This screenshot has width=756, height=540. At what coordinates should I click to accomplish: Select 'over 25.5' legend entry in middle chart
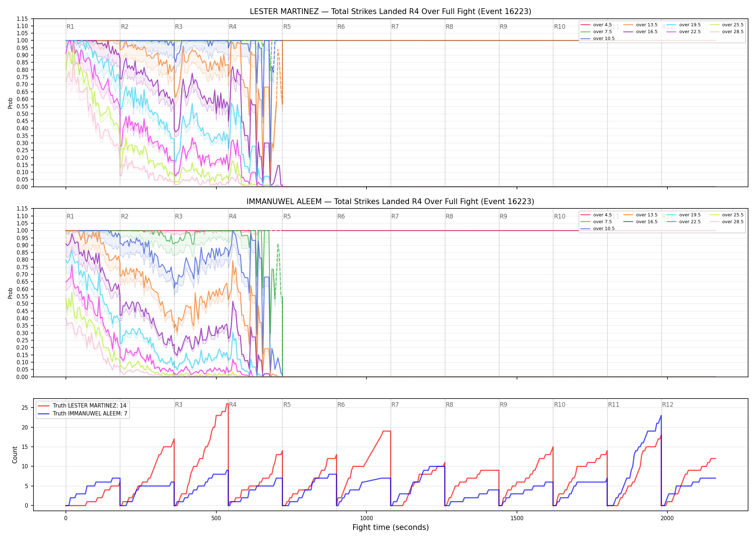726,215
